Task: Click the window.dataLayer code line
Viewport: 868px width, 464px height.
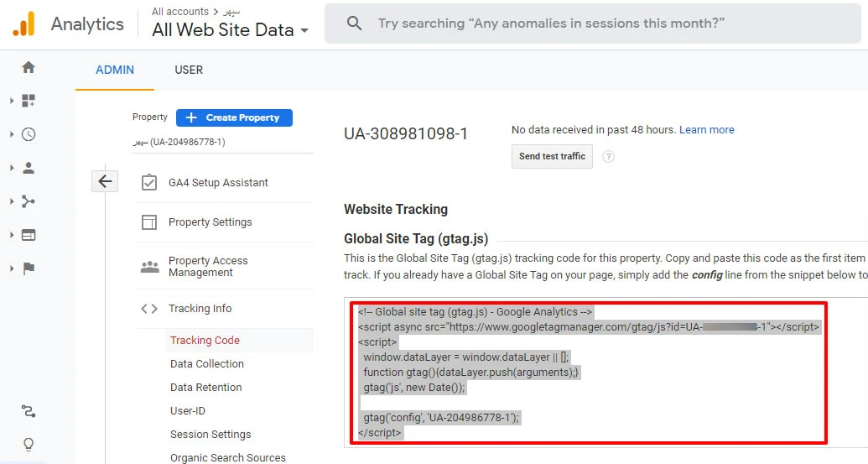Action: [x=466, y=357]
